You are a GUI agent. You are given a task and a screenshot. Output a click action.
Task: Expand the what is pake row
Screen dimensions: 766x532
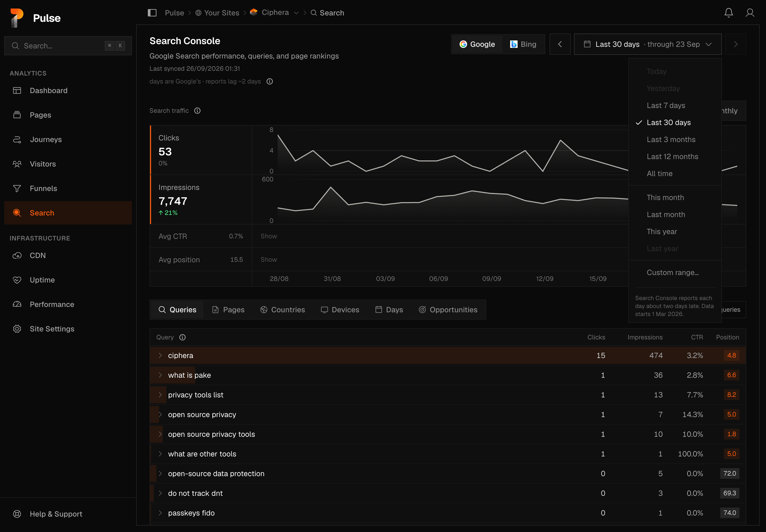(160, 375)
